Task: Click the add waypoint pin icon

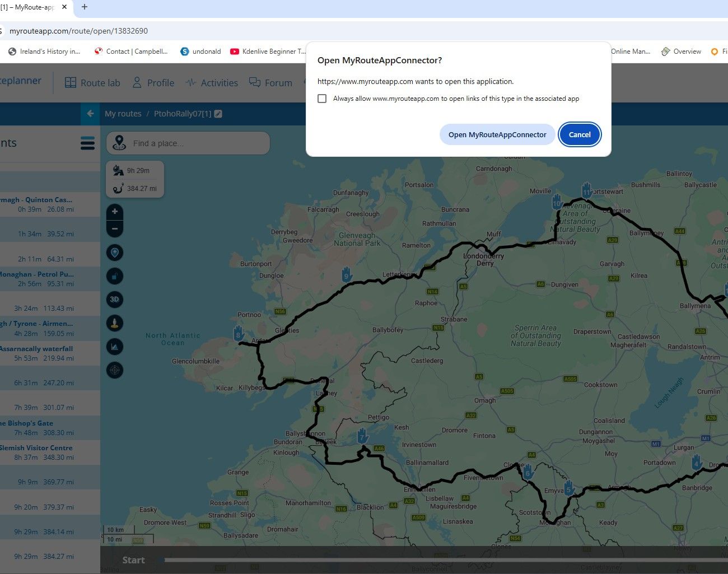Action: point(115,253)
